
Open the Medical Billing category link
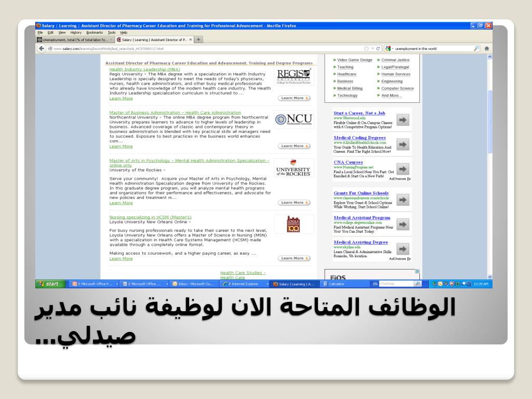pyautogui.click(x=350, y=88)
